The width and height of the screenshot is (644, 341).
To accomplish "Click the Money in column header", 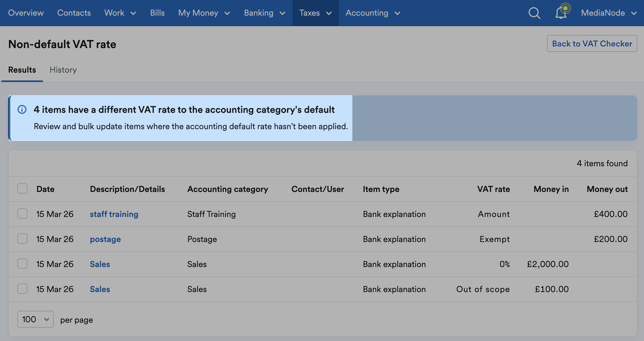I will pos(551,189).
